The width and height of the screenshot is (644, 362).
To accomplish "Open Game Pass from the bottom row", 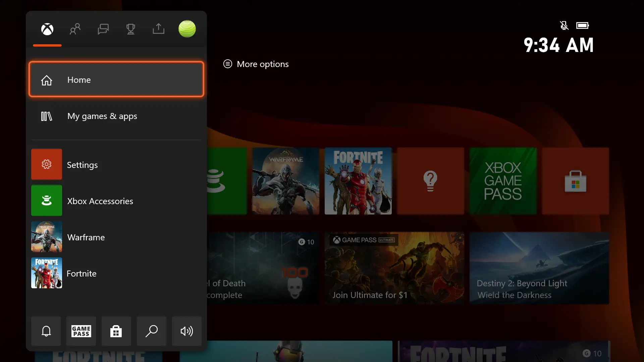I will click(x=81, y=331).
